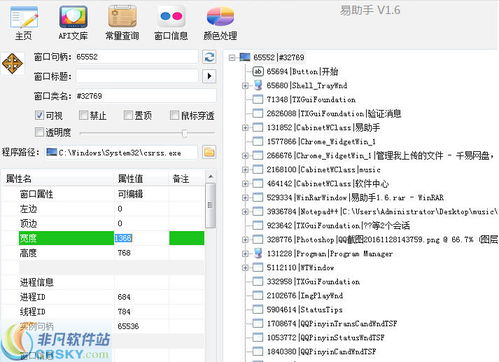Viewport: 499px width, 362px height.
Task: Collapse the root 65552 tree node
Action: pos(232,58)
